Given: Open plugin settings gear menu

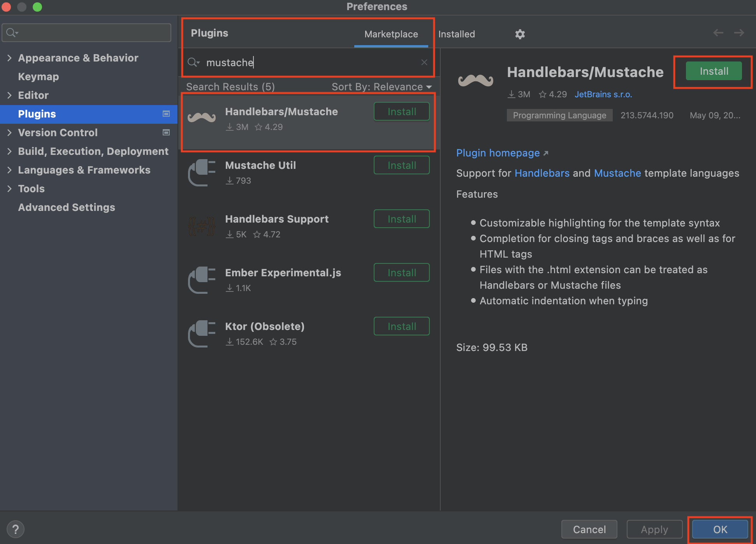Looking at the screenshot, I should [x=520, y=34].
